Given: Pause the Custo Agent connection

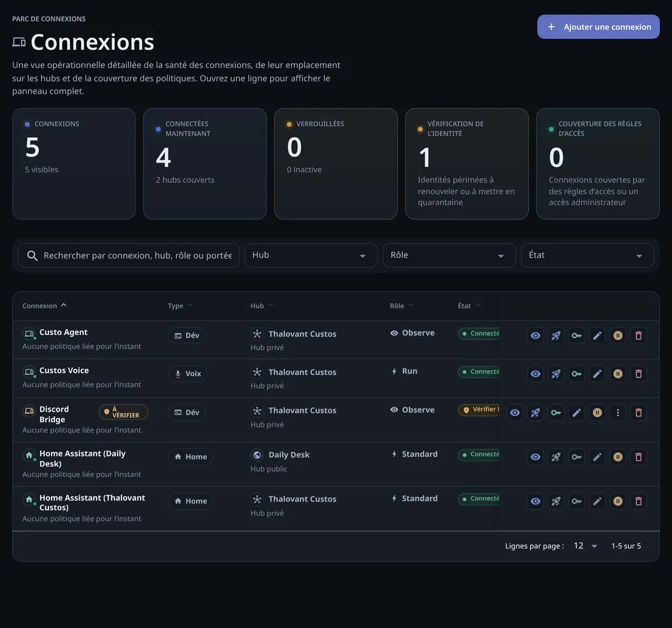Looking at the screenshot, I should pyautogui.click(x=617, y=336).
